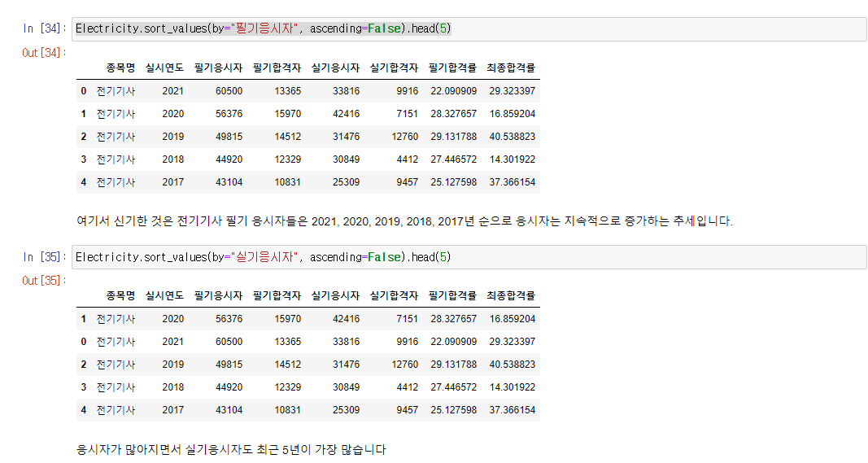Click the 실기합격자 header in the Out[35] table
Viewport: 868px width, 463px height.
pyautogui.click(x=395, y=295)
